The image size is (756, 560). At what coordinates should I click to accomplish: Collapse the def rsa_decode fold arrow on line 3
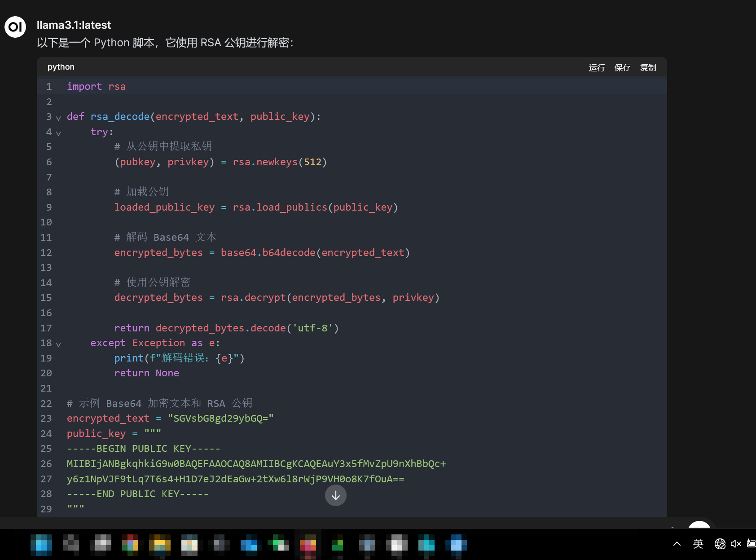click(58, 118)
